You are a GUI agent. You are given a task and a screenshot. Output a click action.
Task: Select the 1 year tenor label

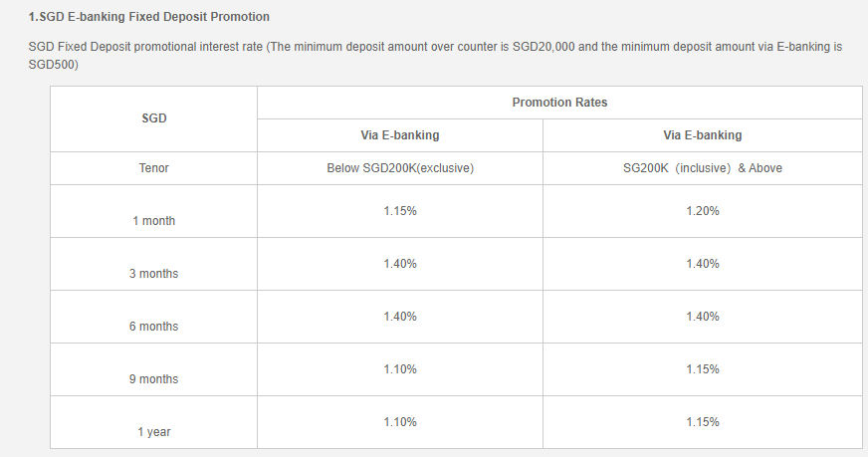point(154,432)
